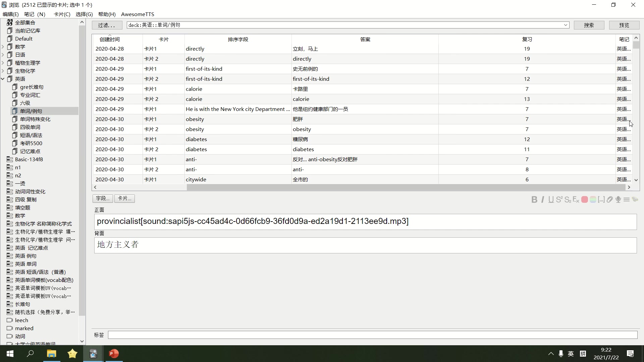This screenshot has width=644, height=362.
Task: Toggle underline formatting in editor toolbar
Action: [x=551, y=200]
